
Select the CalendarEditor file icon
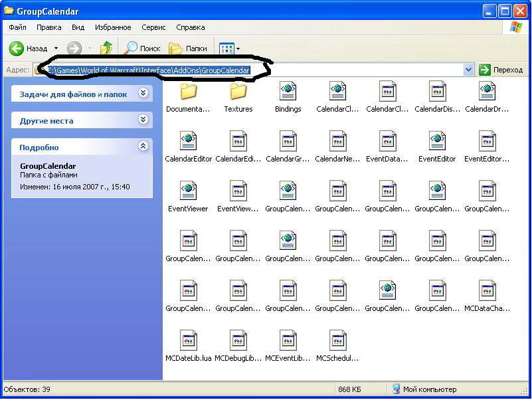point(189,141)
